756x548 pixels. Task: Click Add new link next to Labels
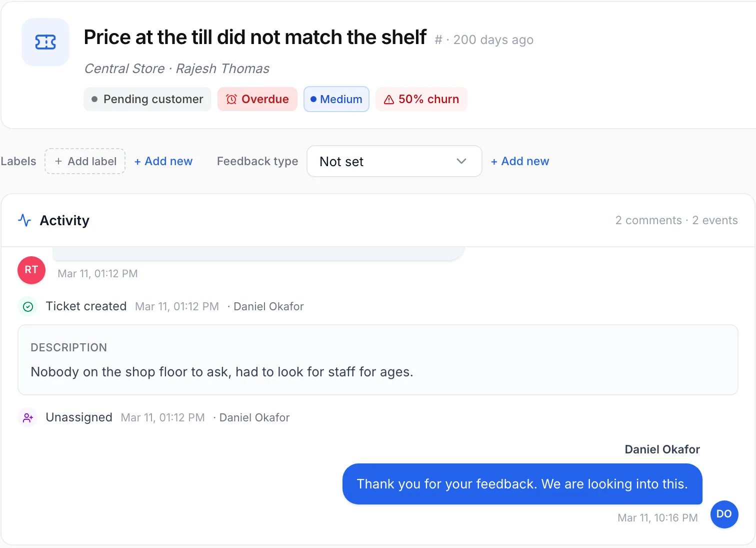coord(163,161)
